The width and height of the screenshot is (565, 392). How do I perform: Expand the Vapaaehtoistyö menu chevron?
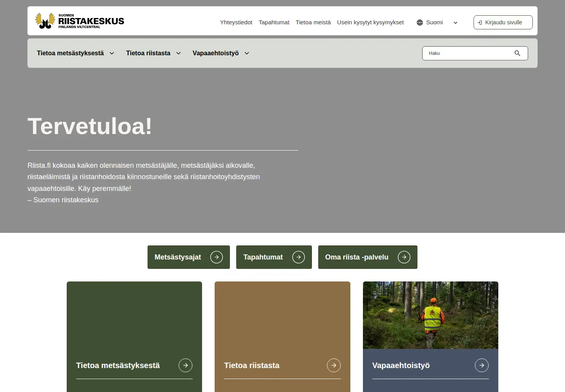click(247, 53)
